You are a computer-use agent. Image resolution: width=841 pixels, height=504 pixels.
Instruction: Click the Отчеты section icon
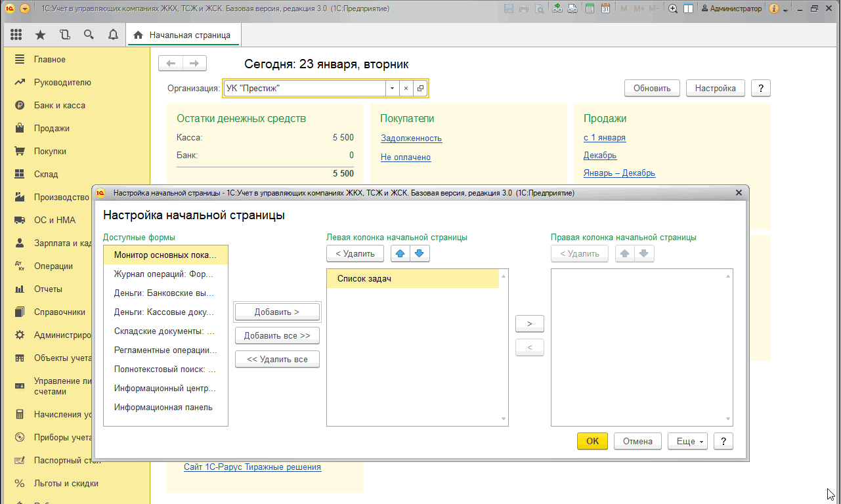click(x=20, y=289)
